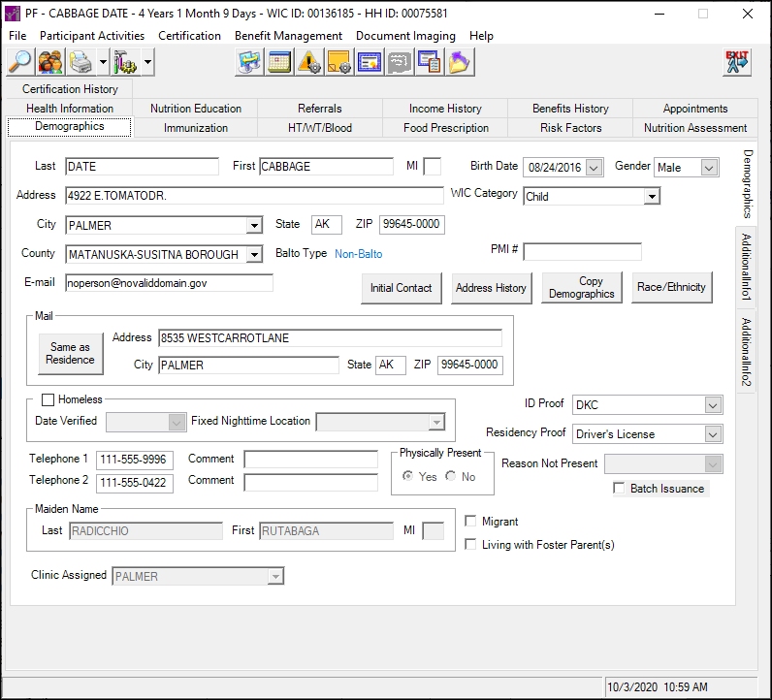Expand the City PALMER residence dropdown
Image resolution: width=772 pixels, height=700 pixels.
pyautogui.click(x=254, y=226)
